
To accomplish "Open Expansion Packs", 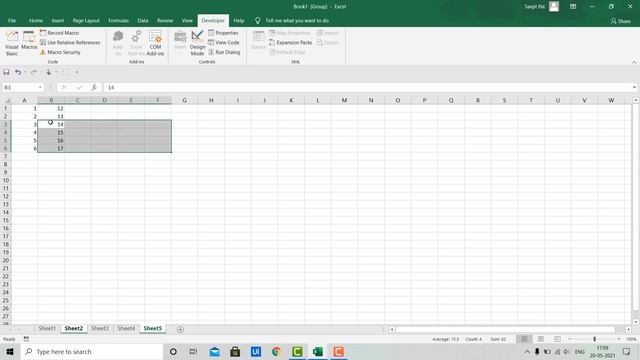I will 290,42.
